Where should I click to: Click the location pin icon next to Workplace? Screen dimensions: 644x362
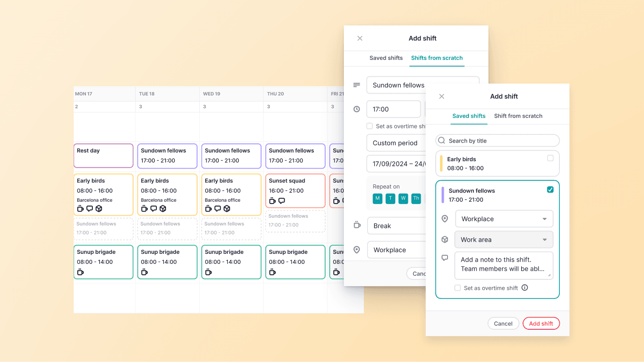(444, 218)
